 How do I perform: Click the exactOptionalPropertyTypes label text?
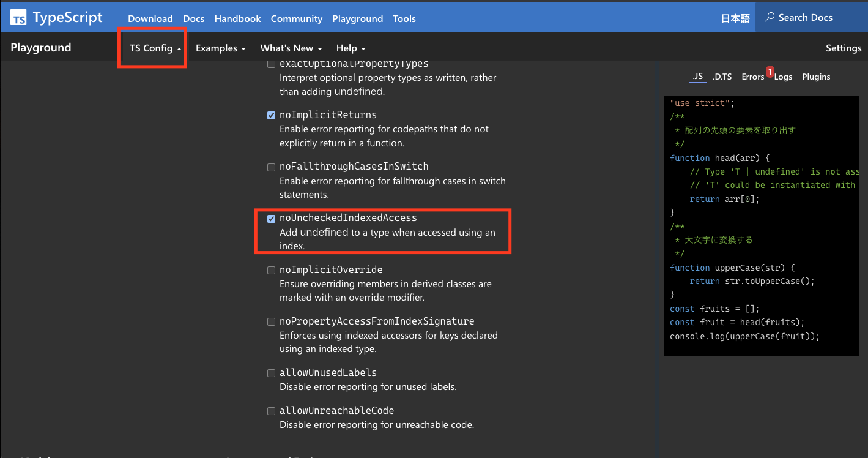tap(354, 64)
